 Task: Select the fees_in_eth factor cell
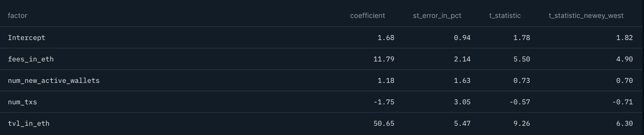tap(31, 59)
